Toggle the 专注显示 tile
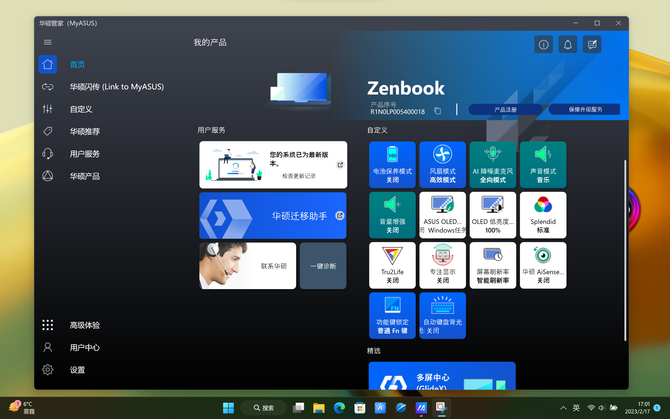Screen dimensions: 670x419 click(443, 265)
